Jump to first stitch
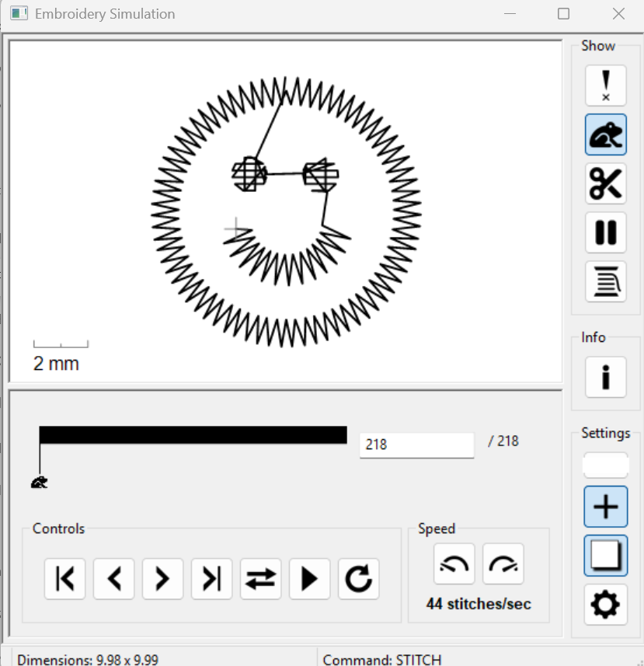644x666 pixels. click(65, 578)
